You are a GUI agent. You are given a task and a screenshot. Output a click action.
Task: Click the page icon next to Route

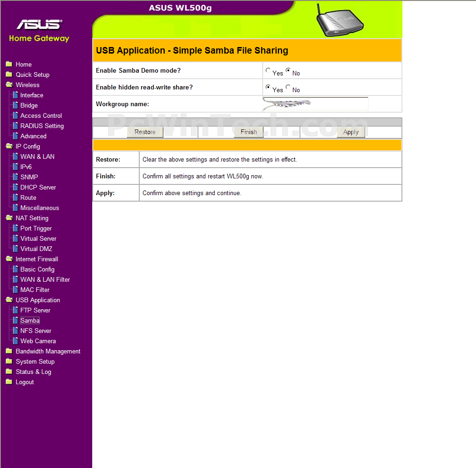pyautogui.click(x=15, y=197)
